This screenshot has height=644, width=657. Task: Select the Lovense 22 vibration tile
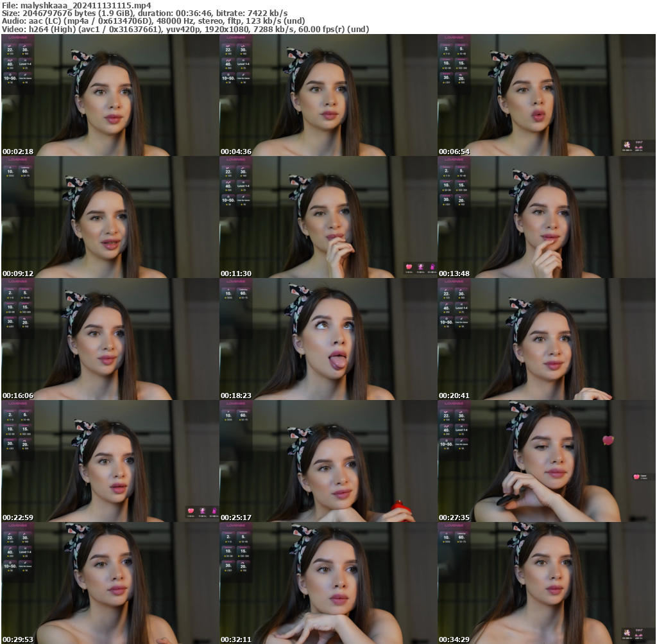click(x=10, y=49)
